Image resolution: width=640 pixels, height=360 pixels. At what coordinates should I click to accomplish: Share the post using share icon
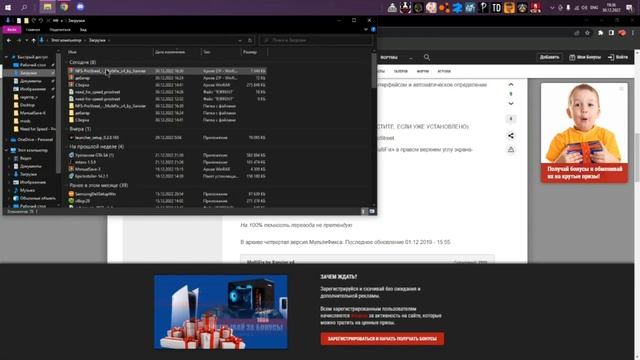pos(511,136)
